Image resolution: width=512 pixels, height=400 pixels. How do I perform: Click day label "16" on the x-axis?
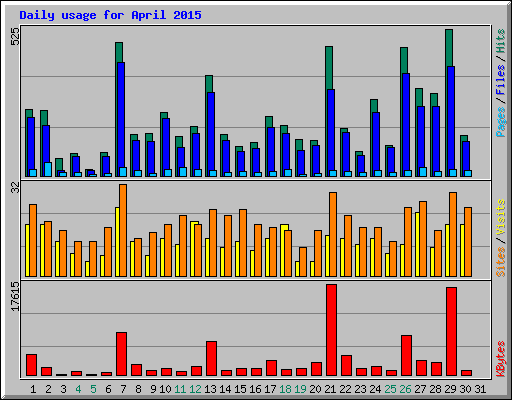(x=255, y=389)
